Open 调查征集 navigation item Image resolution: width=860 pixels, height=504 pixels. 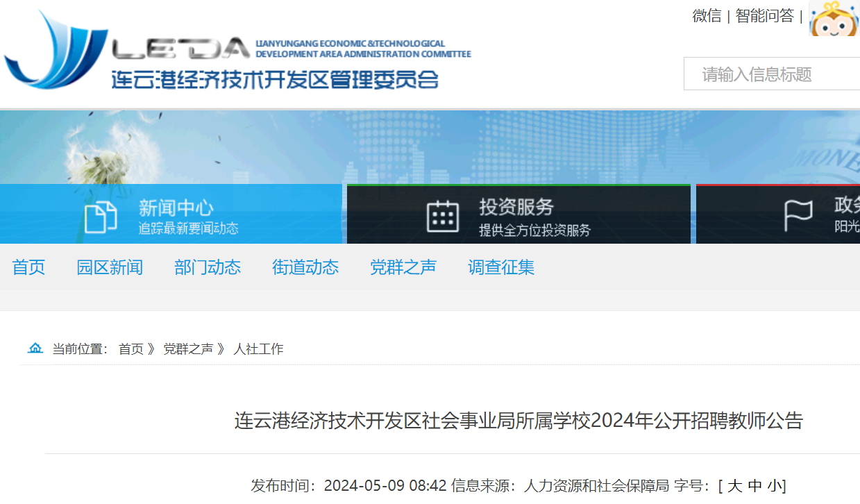tap(501, 267)
